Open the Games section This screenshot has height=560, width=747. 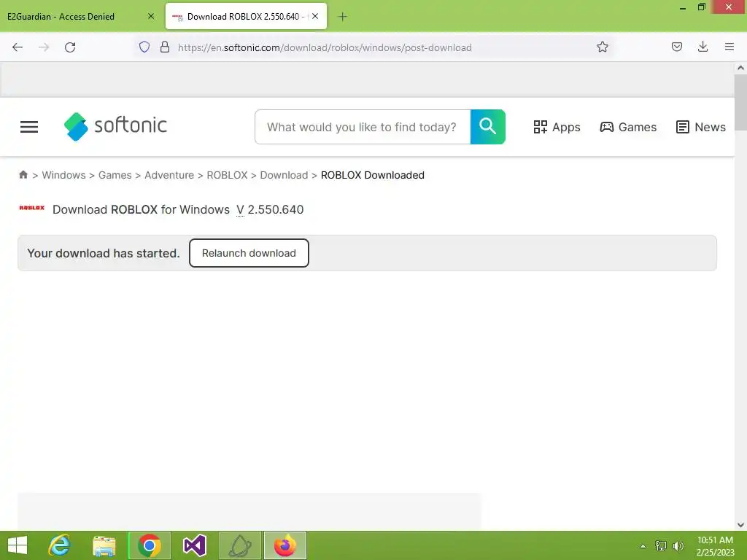(x=628, y=127)
